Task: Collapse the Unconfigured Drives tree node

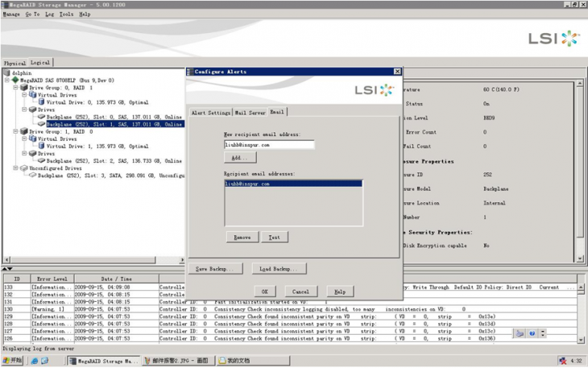Action: (16, 167)
